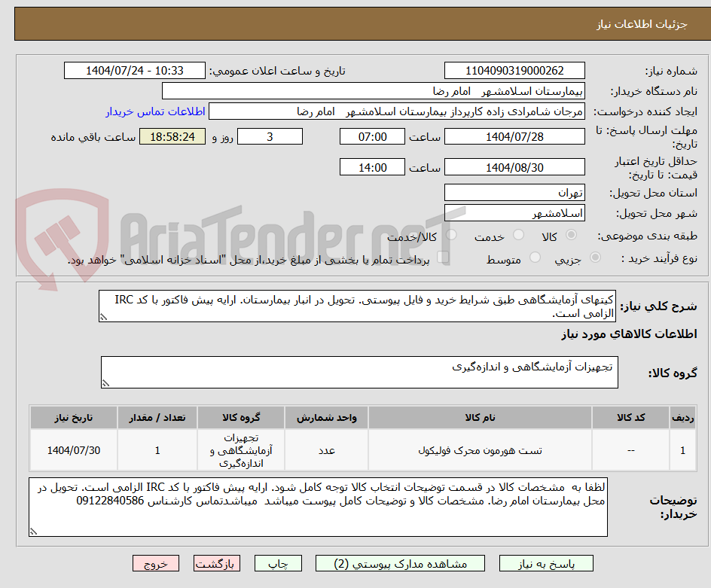The width and height of the screenshot is (711, 588).
Task: Select the جزیي purchase process option
Action: tap(594, 257)
